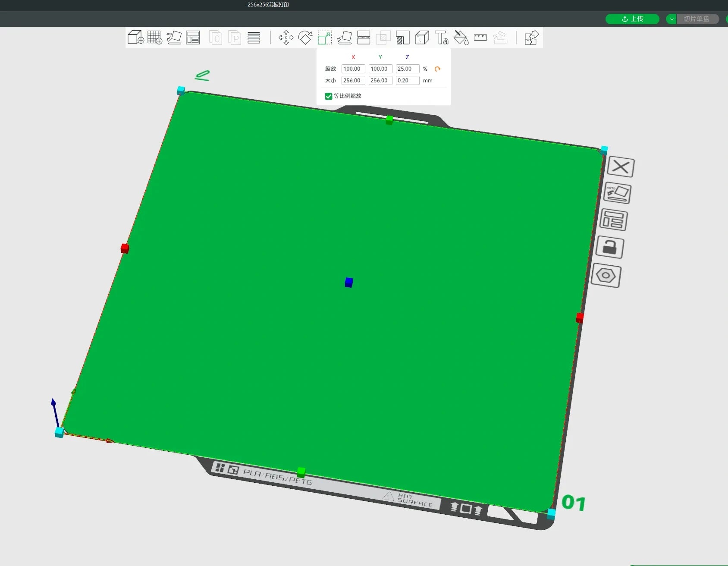This screenshot has height=566, width=728.
Task: Expand the dropdown arrow beside 切片单盘
Action: (x=672, y=19)
